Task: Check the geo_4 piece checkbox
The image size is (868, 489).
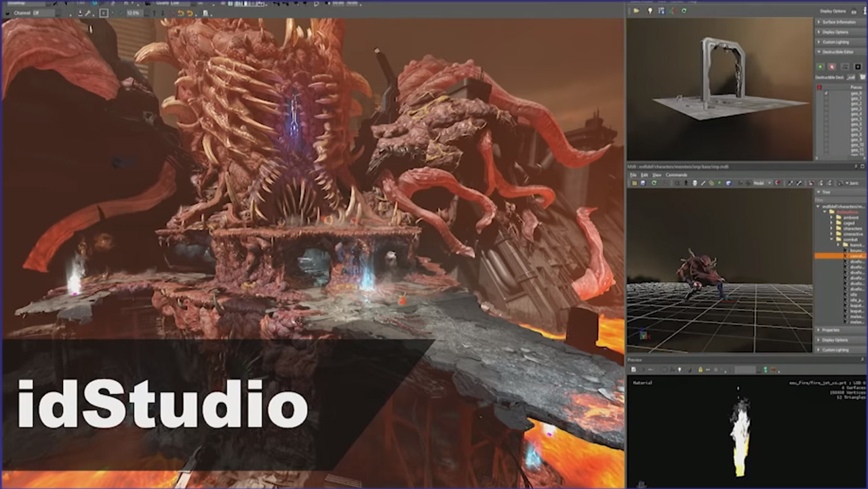Action: click(x=826, y=114)
